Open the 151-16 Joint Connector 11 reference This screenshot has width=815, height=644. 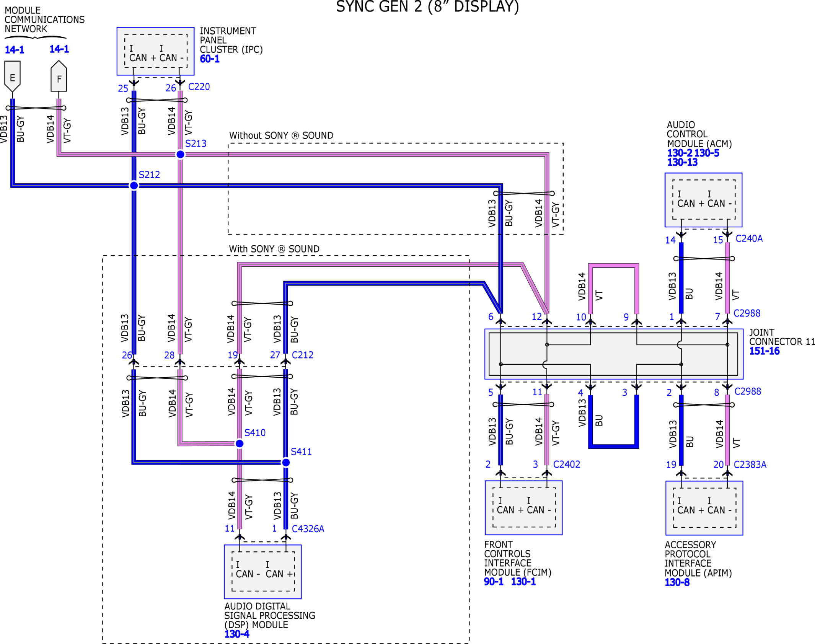(764, 351)
